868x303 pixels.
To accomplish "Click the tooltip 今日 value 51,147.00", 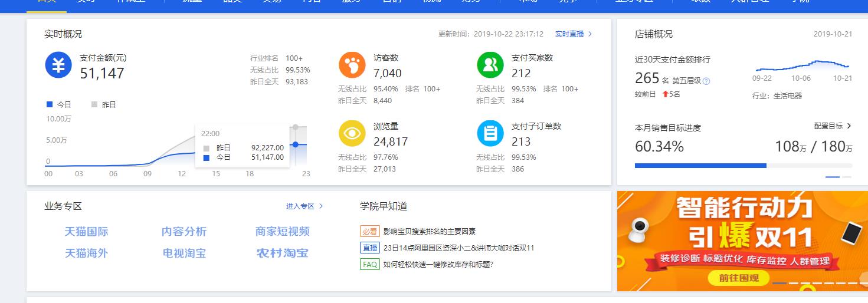I will tap(267, 157).
